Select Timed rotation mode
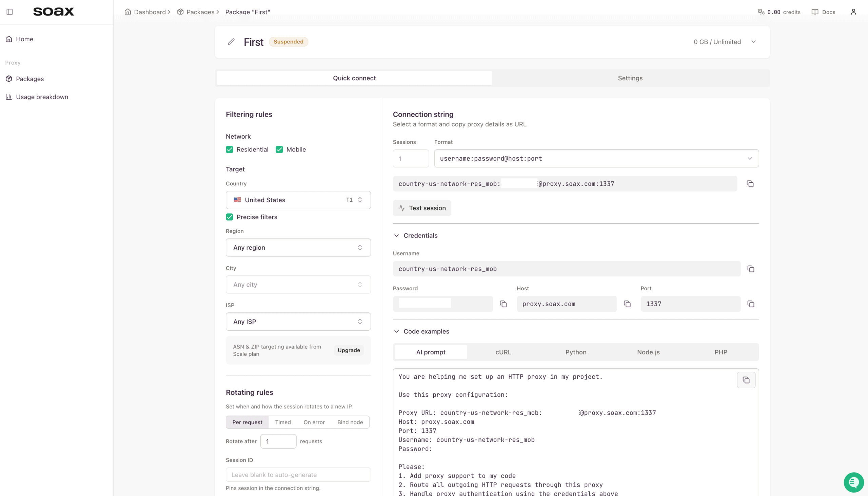Image resolution: width=868 pixels, height=496 pixels. [x=283, y=422]
